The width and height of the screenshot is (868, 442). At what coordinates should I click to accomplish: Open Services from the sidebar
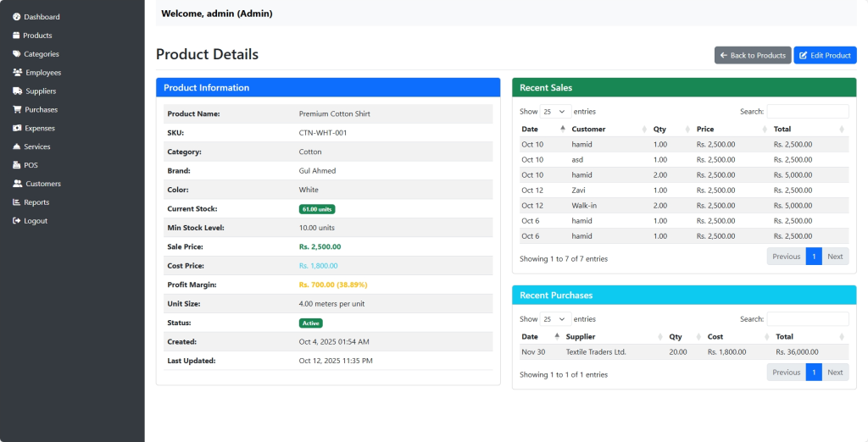(x=36, y=146)
